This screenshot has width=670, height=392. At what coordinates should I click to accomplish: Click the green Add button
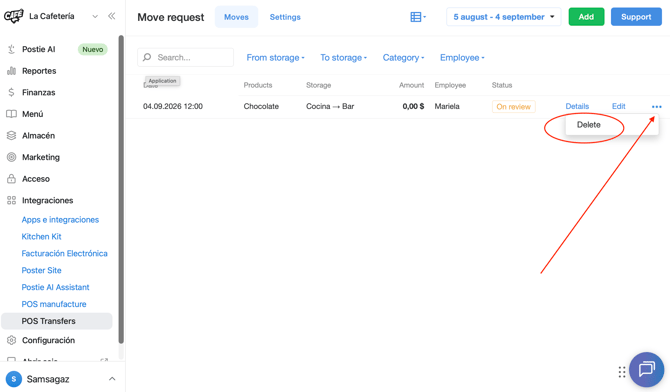coord(586,17)
